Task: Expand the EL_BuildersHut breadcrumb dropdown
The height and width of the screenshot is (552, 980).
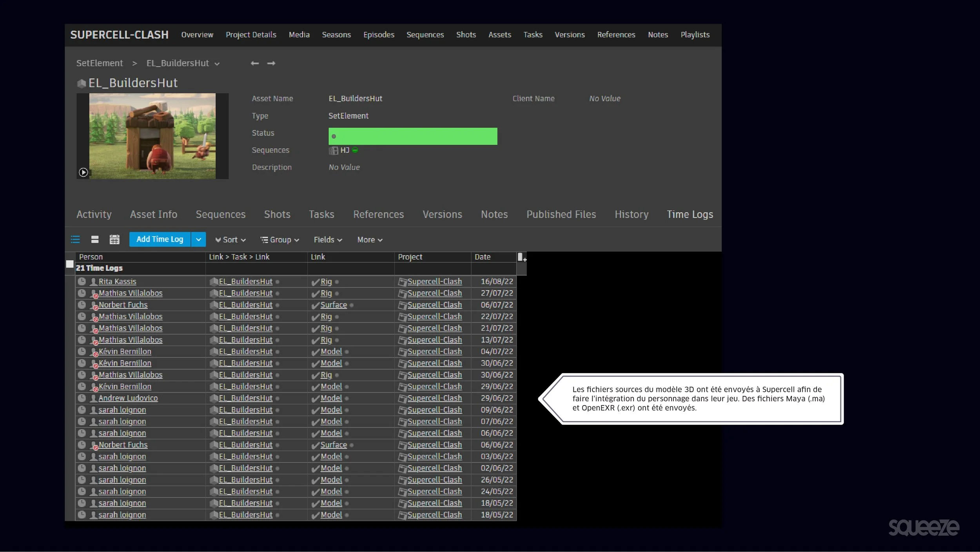Action: point(217,64)
